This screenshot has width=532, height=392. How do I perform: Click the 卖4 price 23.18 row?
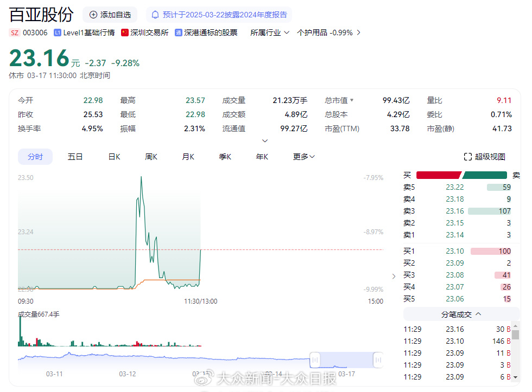coord(457,199)
